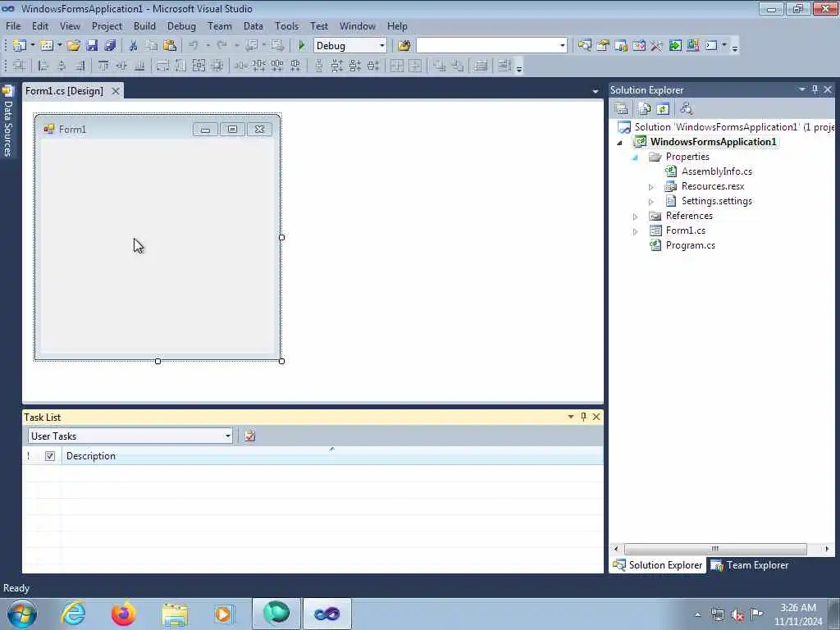Click the Align to Grid layout icon
The width and height of the screenshot is (840, 630).
pos(20,66)
